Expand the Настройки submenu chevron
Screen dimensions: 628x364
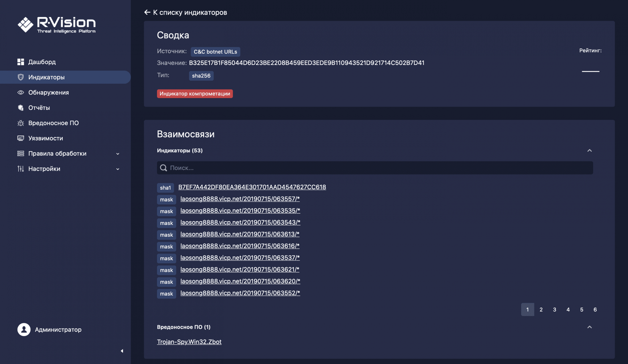(118, 169)
